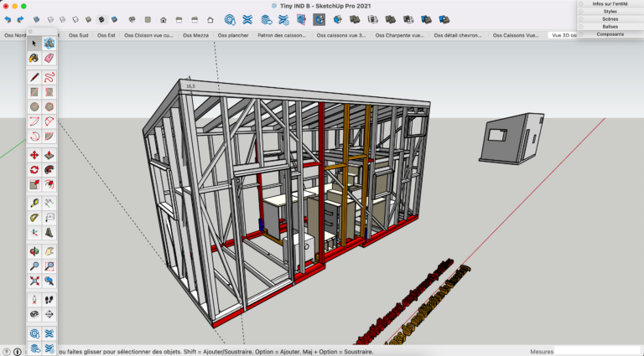
Task: Pick the Zoom Window tool
Action: point(49,266)
